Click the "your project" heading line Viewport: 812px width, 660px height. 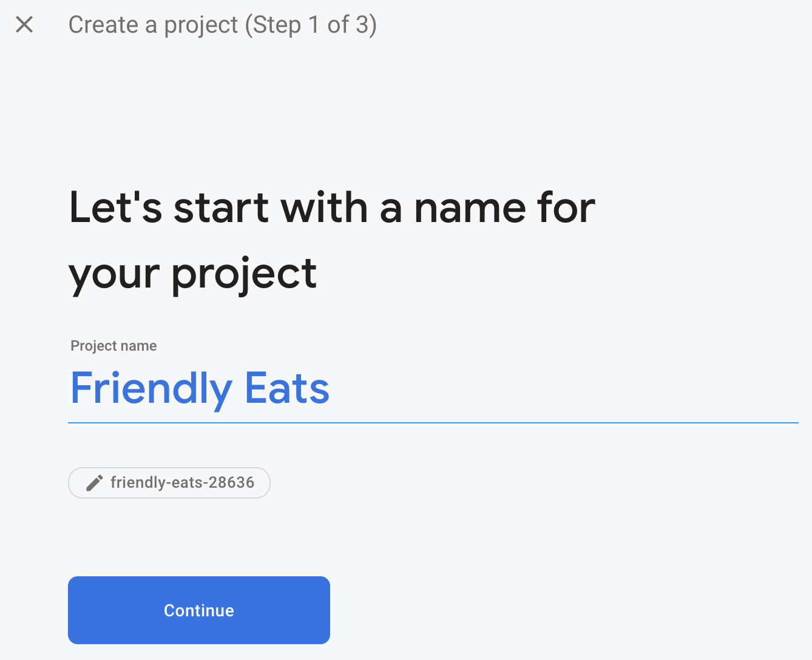click(x=192, y=274)
